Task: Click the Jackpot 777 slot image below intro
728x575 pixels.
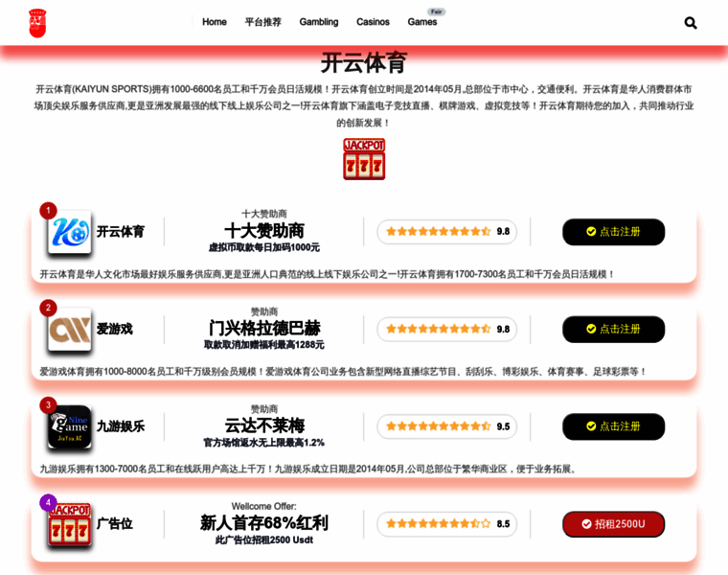Action: (364, 159)
